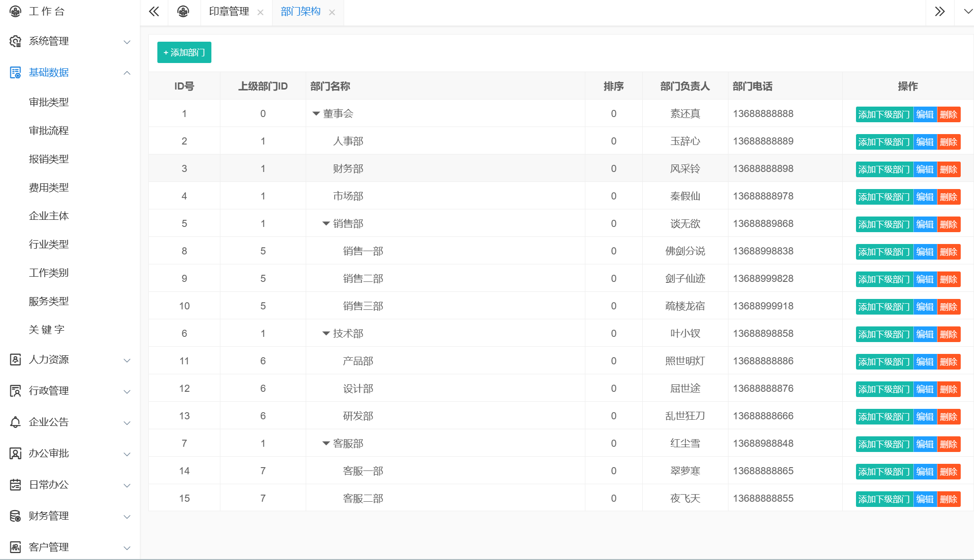Close the 部门架构 tab
This screenshot has height=560, width=974.
coord(332,12)
